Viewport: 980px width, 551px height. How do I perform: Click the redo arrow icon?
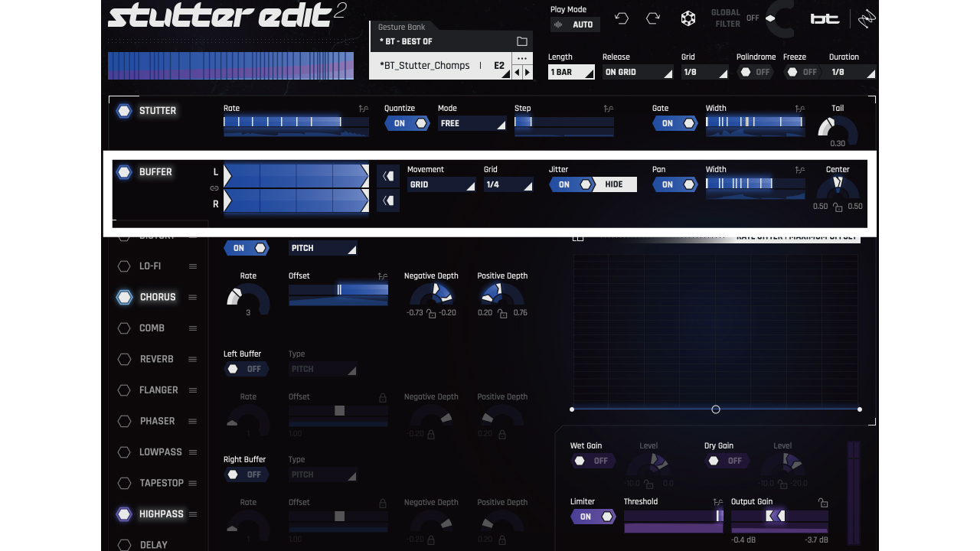652,18
